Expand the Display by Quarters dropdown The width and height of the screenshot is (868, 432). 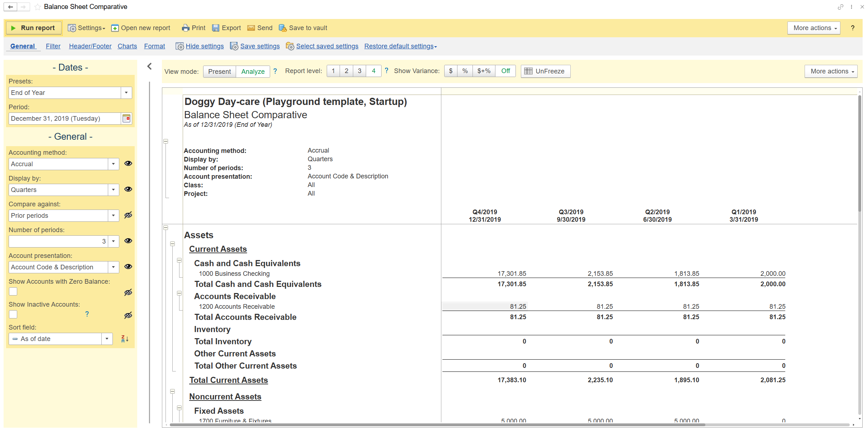tap(113, 190)
